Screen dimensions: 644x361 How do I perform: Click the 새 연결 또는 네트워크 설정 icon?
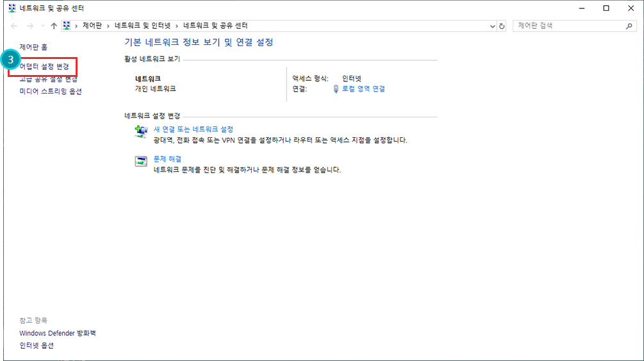[x=141, y=132]
